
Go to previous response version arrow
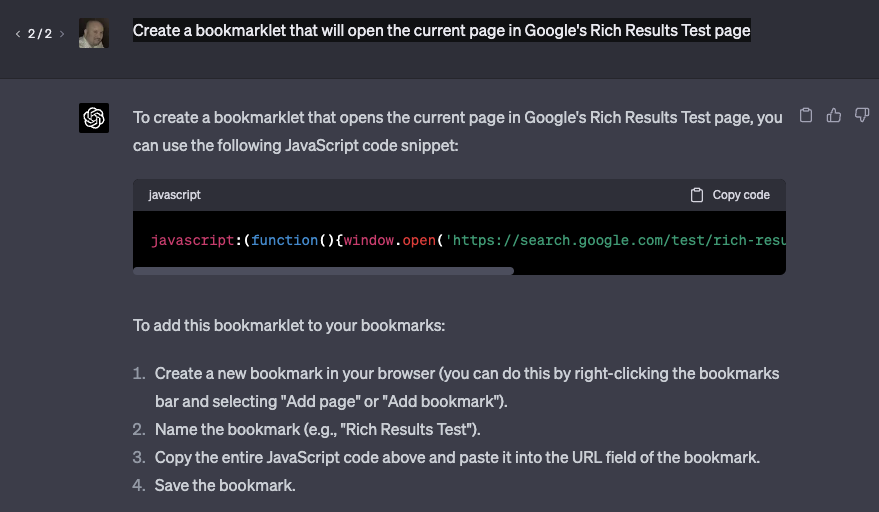pyautogui.click(x=18, y=34)
